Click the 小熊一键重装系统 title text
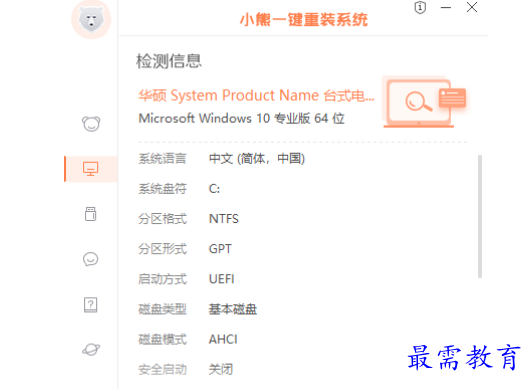This screenshot has width=529, height=389. (304, 20)
